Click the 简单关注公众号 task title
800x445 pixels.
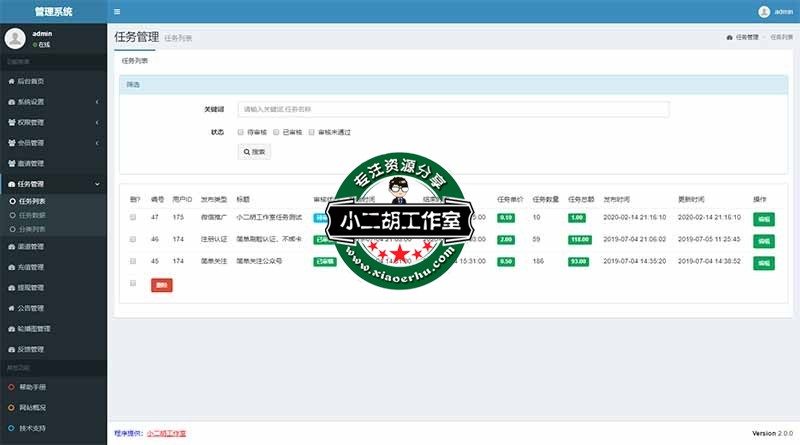pos(259,261)
